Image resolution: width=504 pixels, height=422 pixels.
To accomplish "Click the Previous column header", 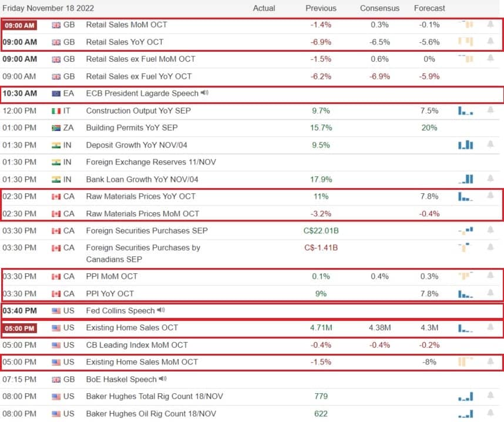I will (x=321, y=8).
